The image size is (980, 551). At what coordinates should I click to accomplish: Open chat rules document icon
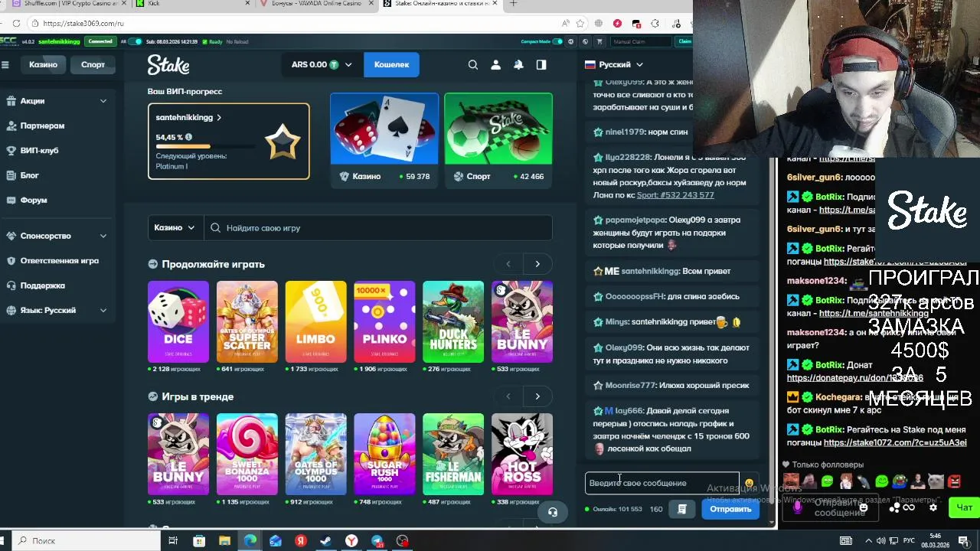681,509
